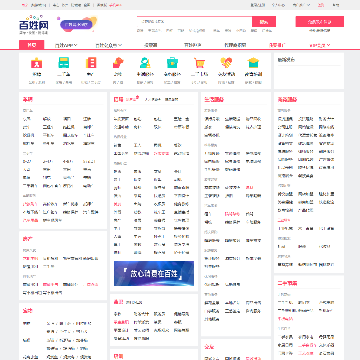Open the red ID badge category icon
The image size is (360, 360).
pyautogui.click(x=36, y=62)
